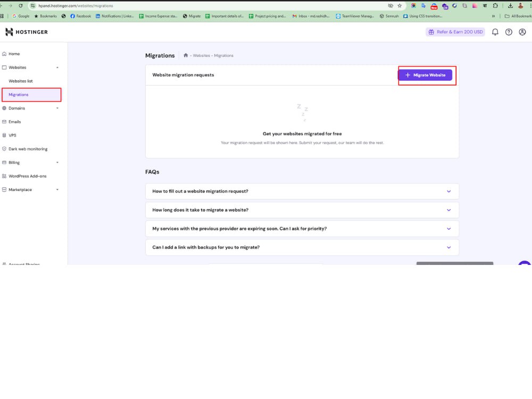The height and width of the screenshot is (399, 532).
Task: Open the Semrush bookmark
Action: click(389, 16)
